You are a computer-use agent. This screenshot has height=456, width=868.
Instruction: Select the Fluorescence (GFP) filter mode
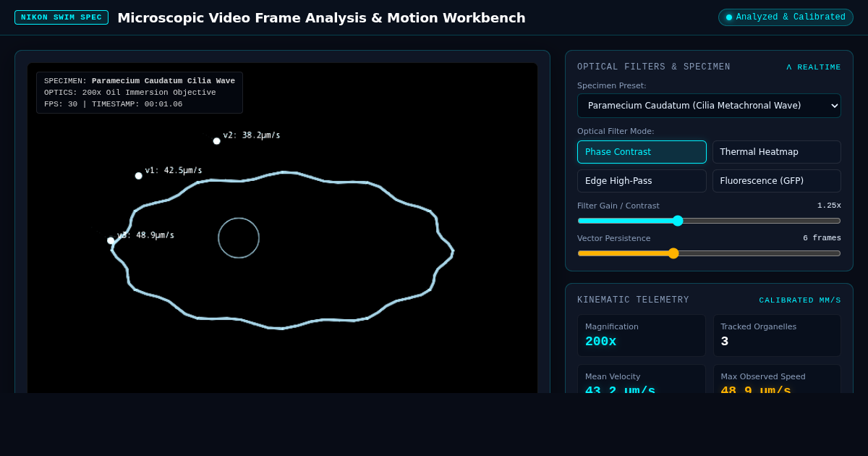777,181
